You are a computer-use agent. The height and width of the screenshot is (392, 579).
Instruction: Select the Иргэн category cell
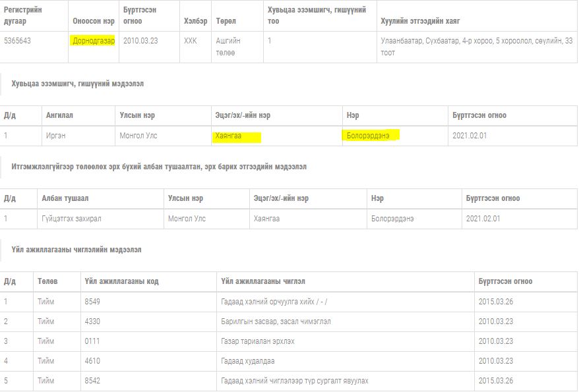[x=55, y=136]
